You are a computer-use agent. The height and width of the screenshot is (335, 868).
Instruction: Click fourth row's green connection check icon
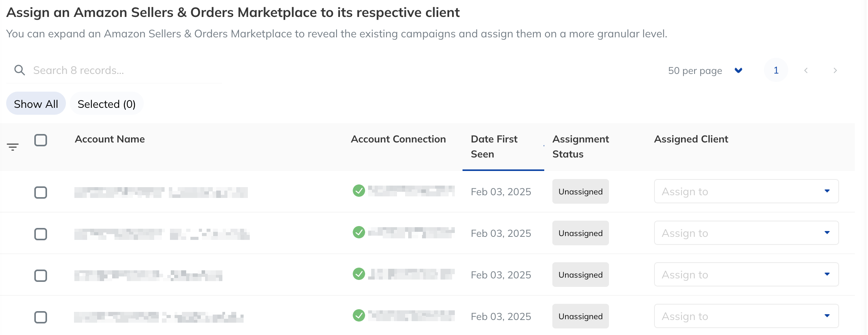[x=359, y=315]
